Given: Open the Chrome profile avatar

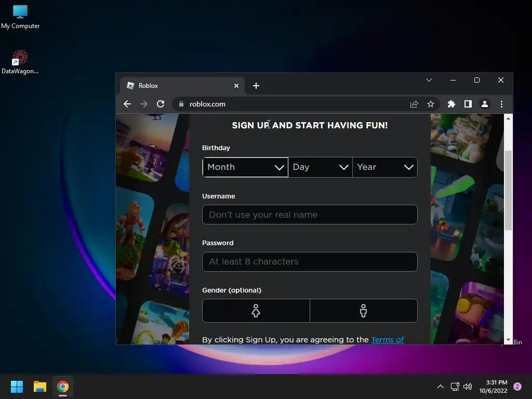Looking at the screenshot, I should click(x=485, y=104).
